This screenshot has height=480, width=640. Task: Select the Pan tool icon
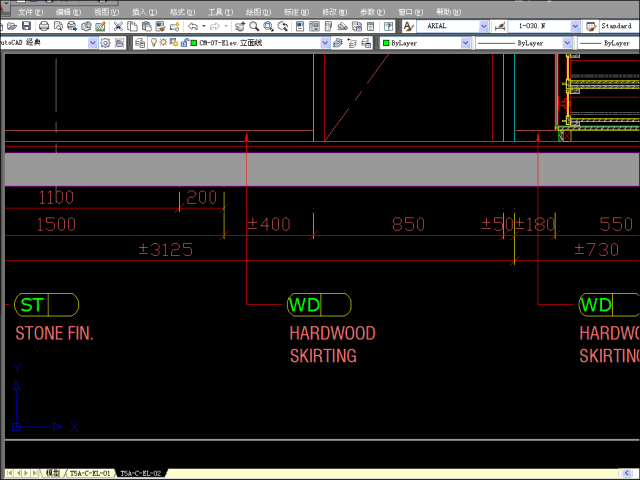[240, 27]
